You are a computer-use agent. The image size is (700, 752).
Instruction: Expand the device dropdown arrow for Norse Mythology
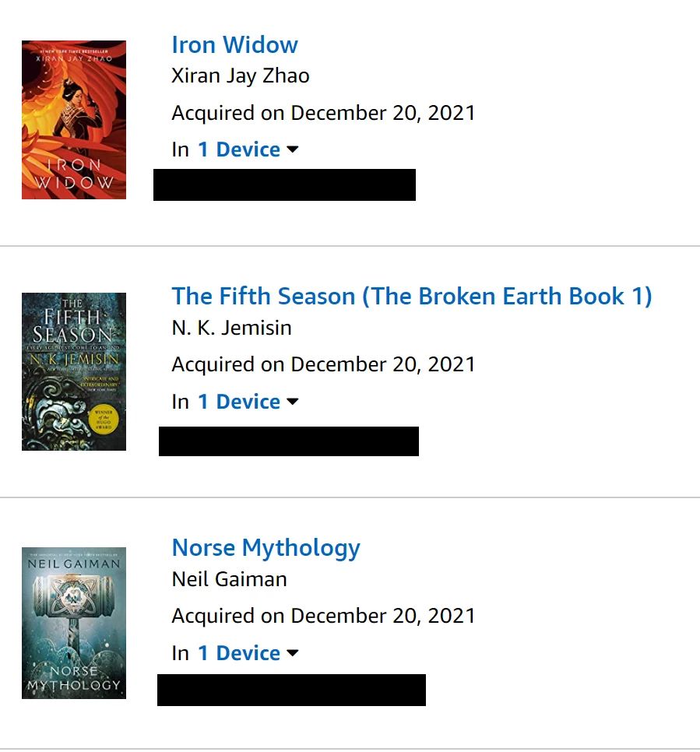click(293, 653)
